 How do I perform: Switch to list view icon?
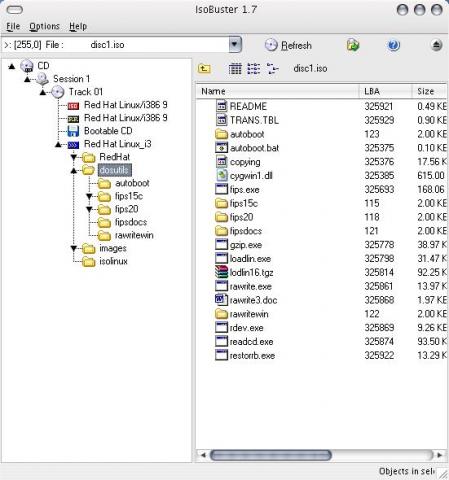point(254,69)
